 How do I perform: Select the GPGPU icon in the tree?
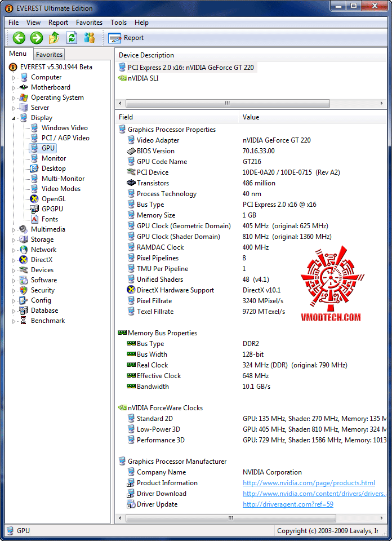pos(34,209)
